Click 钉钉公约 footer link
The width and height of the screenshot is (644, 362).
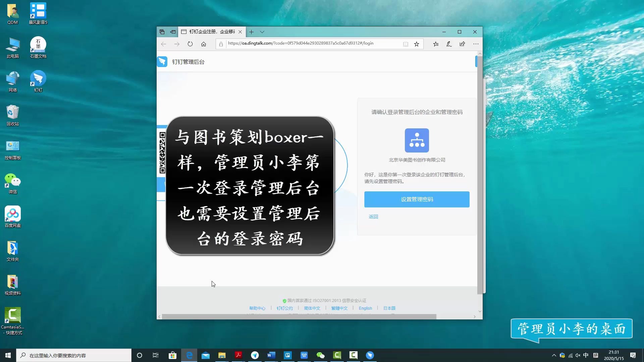(x=285, y=308)
